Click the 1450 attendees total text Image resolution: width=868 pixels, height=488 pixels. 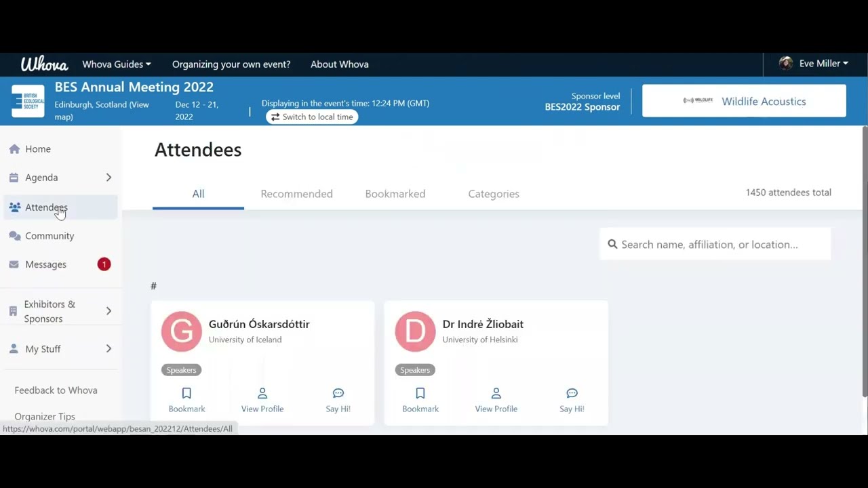point(788,192)
